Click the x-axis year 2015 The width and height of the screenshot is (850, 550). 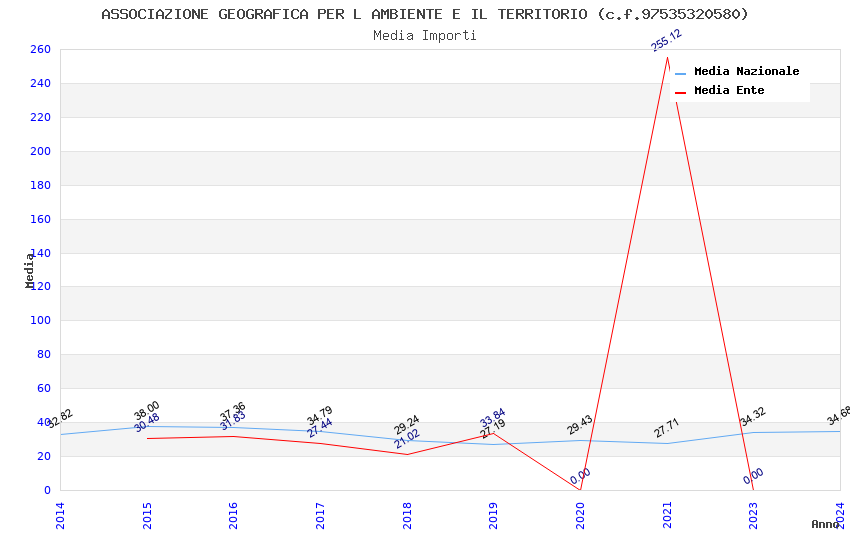[147, 515]
